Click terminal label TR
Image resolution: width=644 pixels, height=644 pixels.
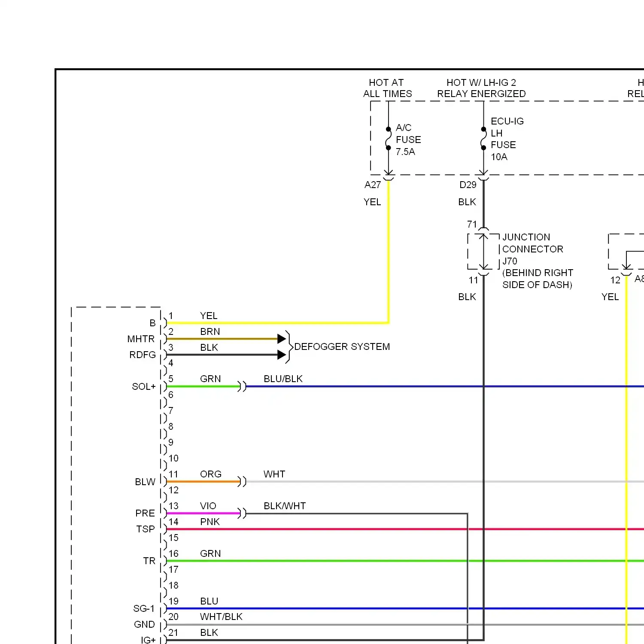pos(149,561)
